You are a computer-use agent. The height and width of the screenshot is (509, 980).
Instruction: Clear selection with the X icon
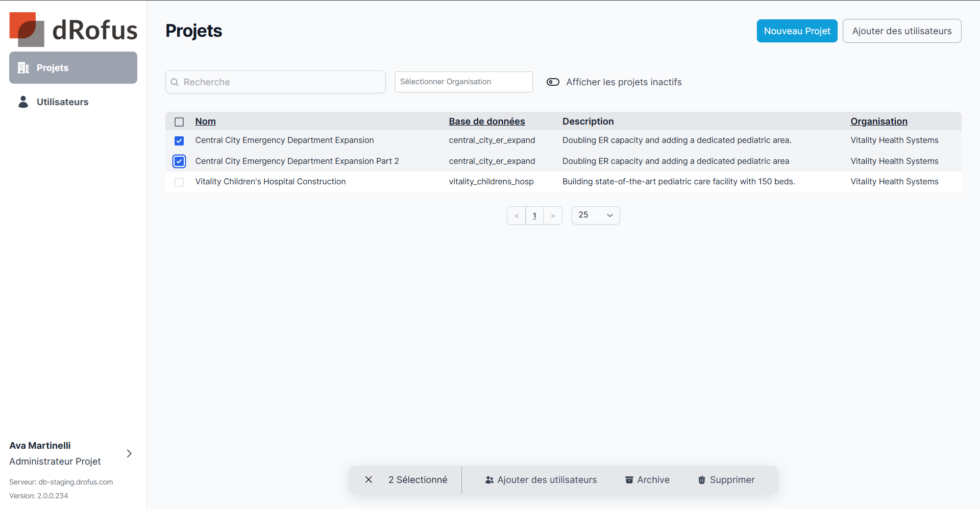[x=369, y=480]
